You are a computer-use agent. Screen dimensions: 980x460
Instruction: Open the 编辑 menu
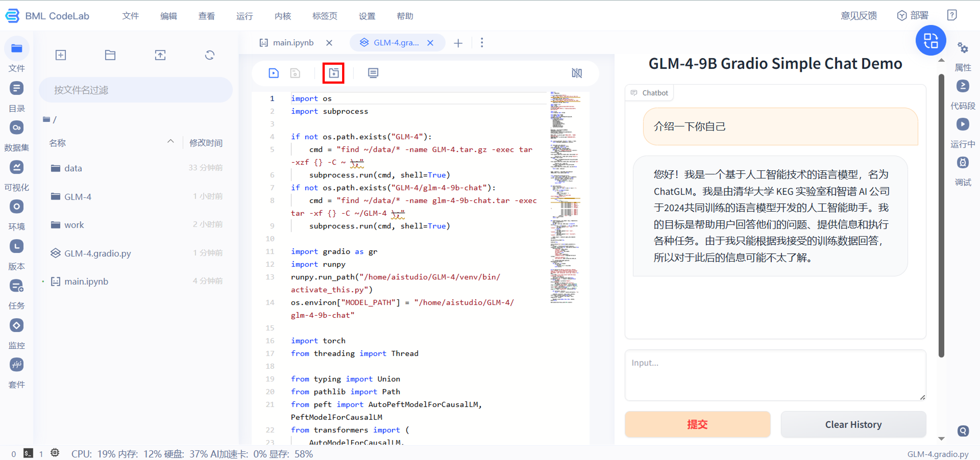tap(169, 16)
